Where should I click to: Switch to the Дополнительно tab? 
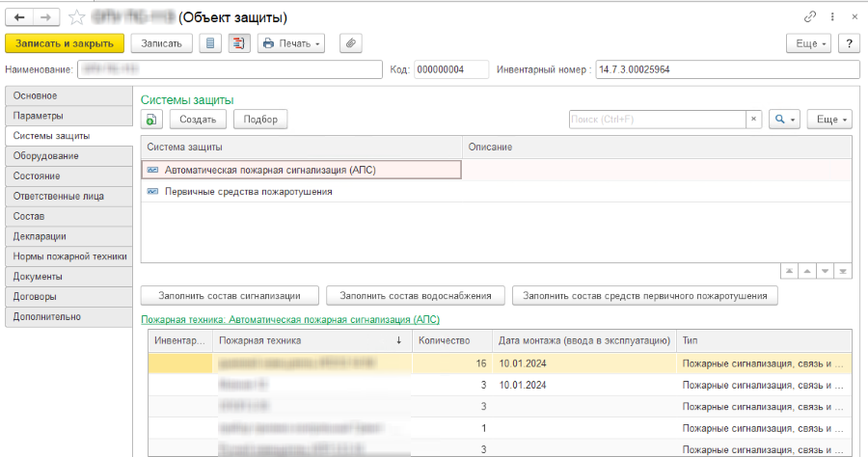coord(68,316)
